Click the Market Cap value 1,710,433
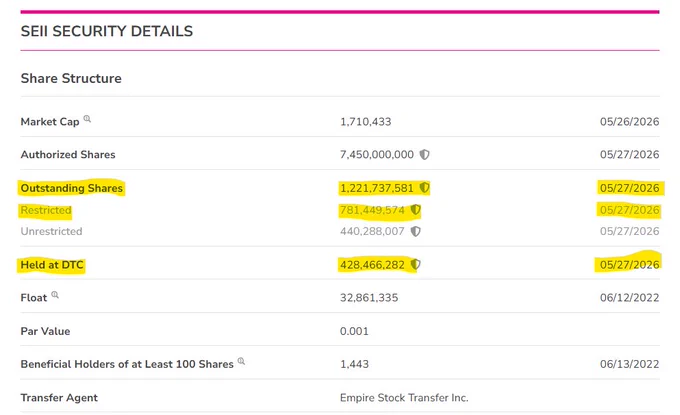680x415 pixels. [x=366, y=122]
